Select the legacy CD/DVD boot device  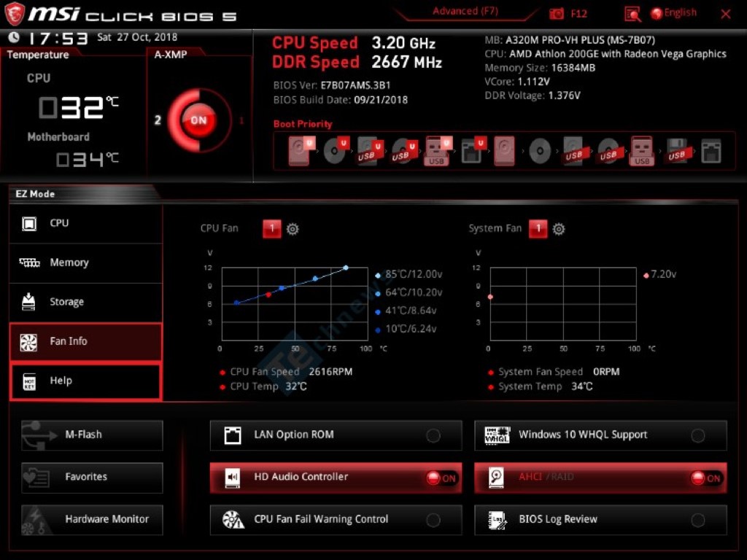coord(540,151)
